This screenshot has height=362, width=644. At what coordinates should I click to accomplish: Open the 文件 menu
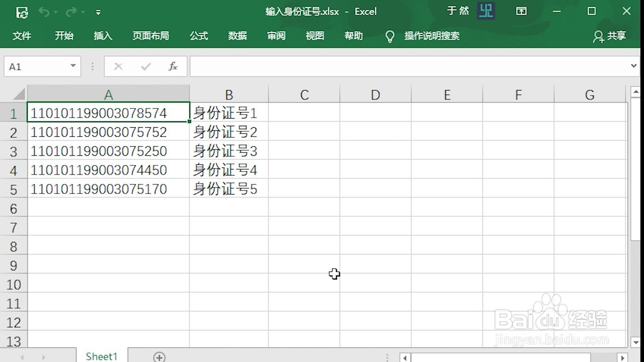pos(22,36)
